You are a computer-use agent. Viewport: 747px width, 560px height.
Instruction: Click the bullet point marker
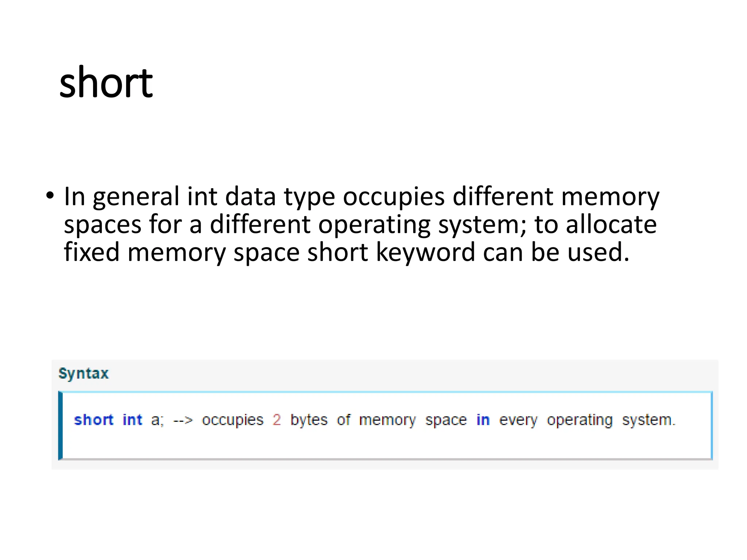click(x=50, y=196)
